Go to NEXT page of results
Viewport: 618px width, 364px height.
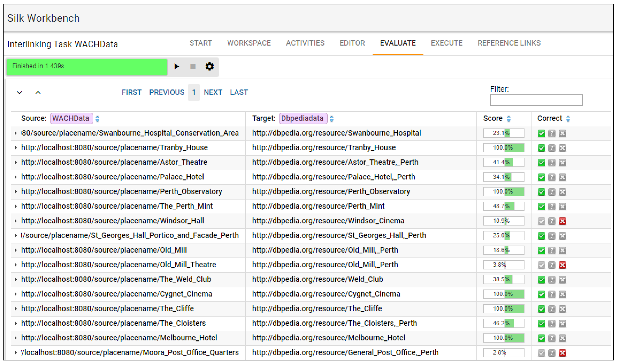(x=213, y=93)
